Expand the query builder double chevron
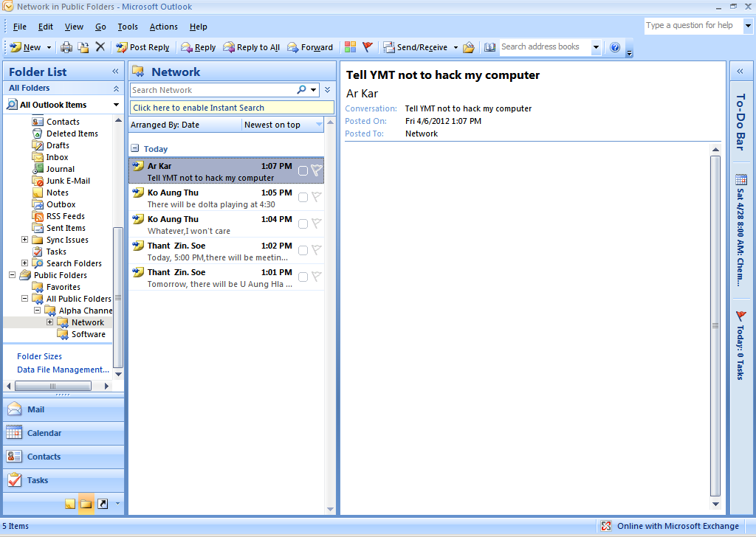 click(327, 89)
